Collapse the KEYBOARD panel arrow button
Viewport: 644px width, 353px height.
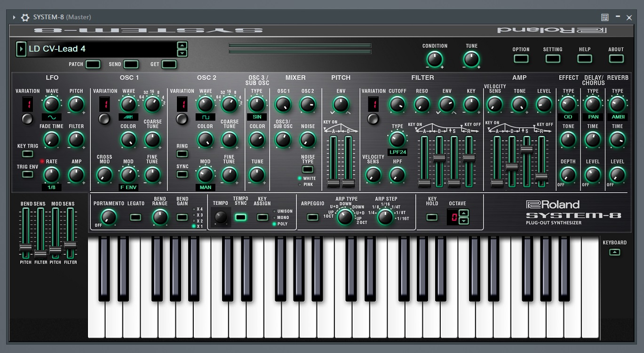[x=614, y=252]
